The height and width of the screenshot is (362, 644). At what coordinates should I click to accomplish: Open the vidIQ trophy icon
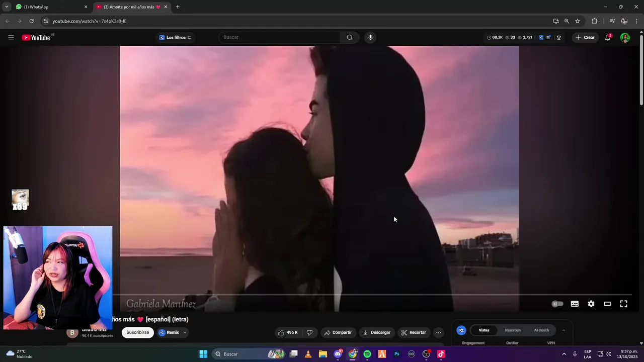(x=558, y=37)
